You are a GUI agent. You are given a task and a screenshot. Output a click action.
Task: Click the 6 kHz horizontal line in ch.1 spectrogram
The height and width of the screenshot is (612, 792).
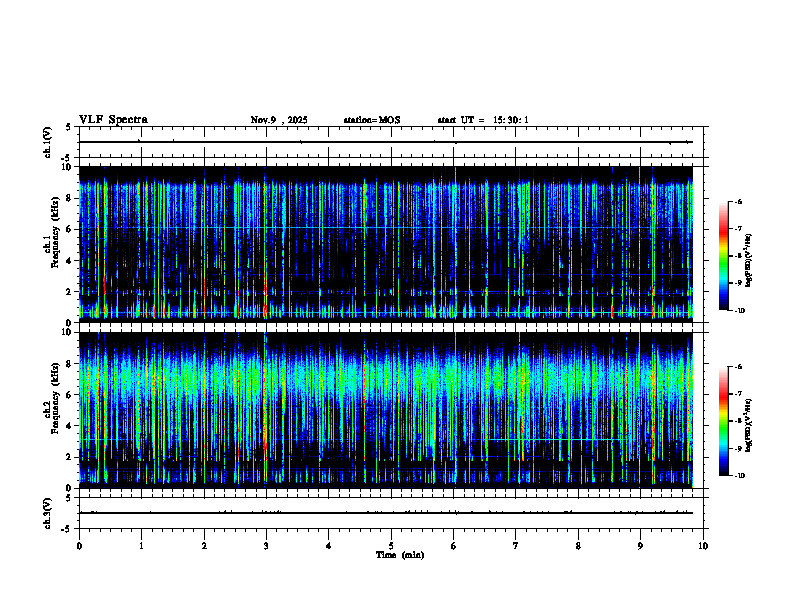[x=386, y=228]
